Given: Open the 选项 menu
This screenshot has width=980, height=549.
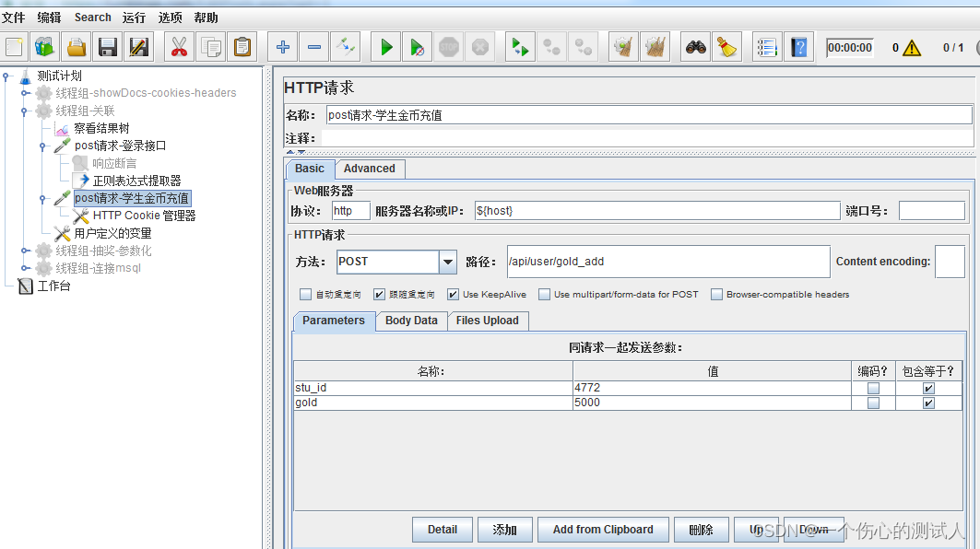Looking at the screenshot, I should click(x=170, y=18).
